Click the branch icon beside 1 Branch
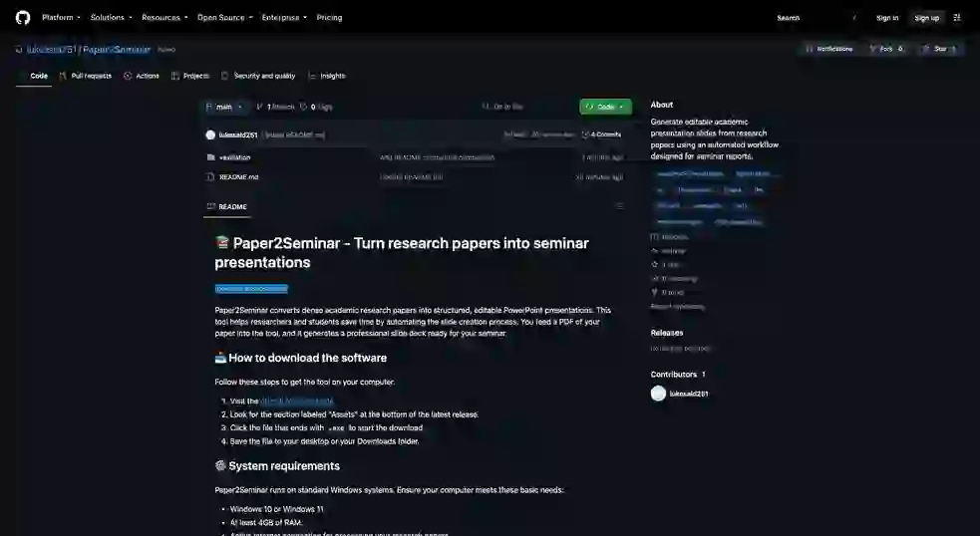Viewport: 980px width, 536px height. pos(259,107)
